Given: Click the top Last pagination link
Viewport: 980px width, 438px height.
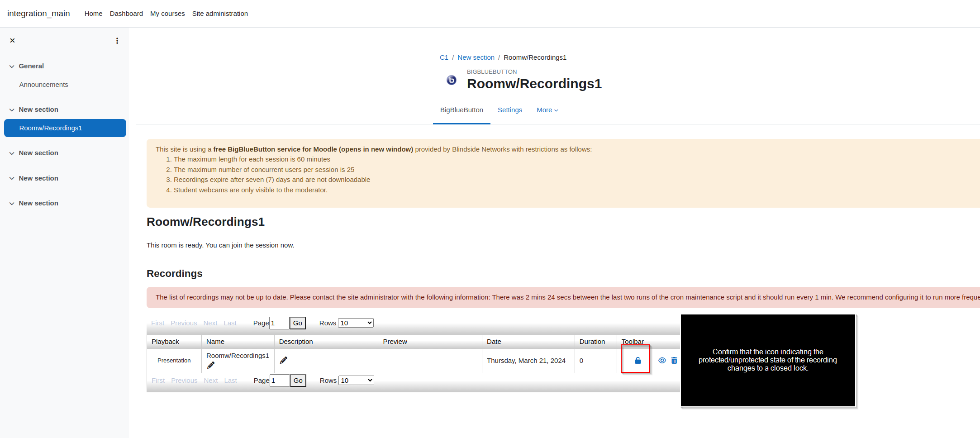Looking at the screenshot, I should click(230, 323).
